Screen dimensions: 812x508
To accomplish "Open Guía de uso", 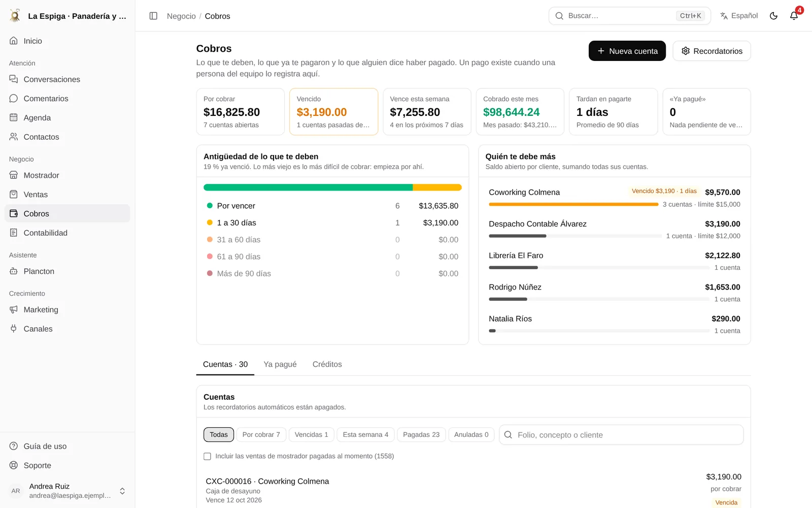I will pyautogui.click(x=67, y=446).
